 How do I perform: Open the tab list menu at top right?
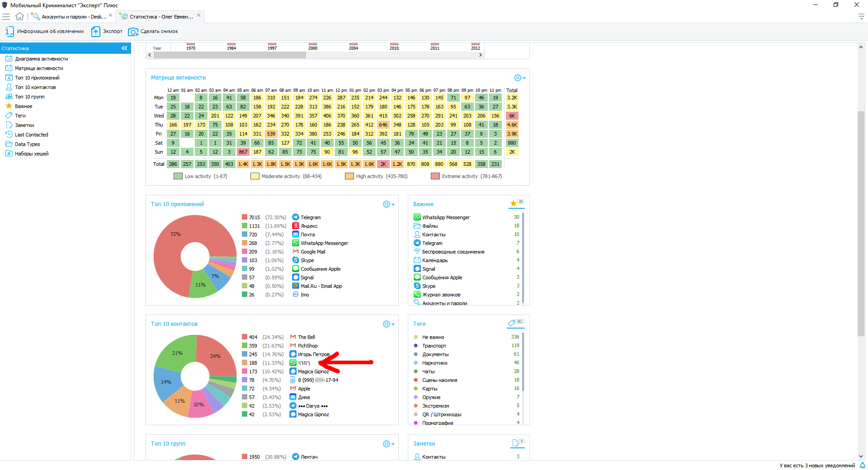tap(861, 17)
